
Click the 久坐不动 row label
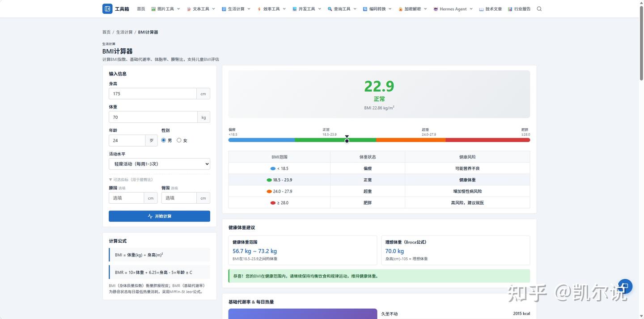point(390,314)
